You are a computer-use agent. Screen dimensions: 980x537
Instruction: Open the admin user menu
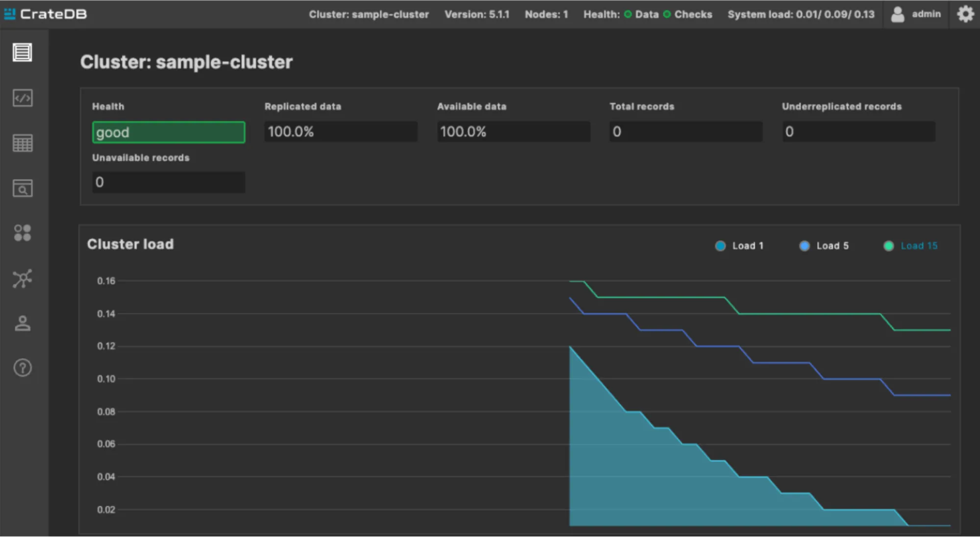[916, 14]
